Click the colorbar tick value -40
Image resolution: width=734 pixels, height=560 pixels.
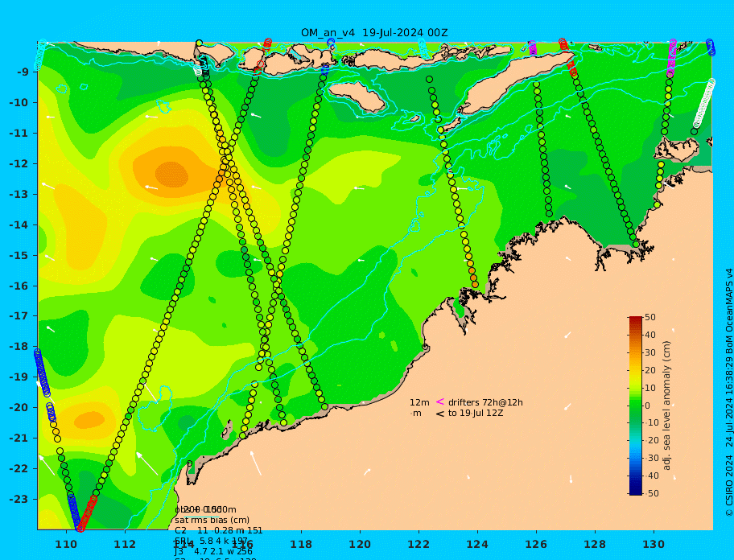tap(651, 476)
